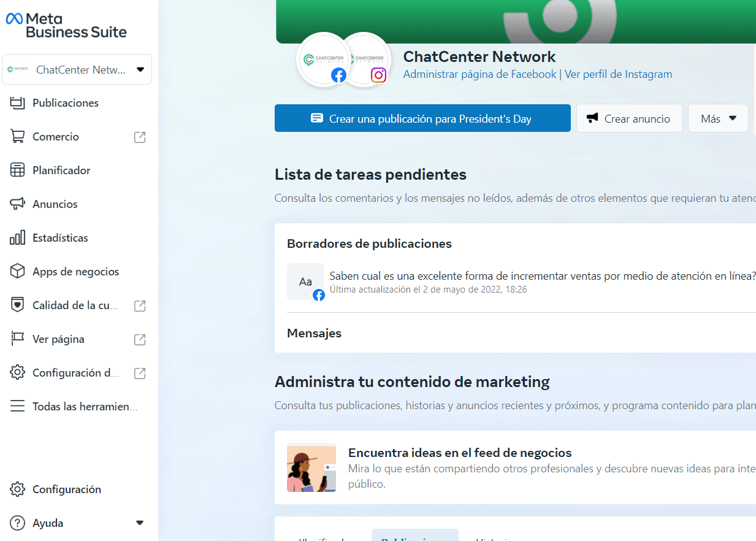Open the Administrar página de Facebook link
The image size is (756, 541).
coord(480,74)
